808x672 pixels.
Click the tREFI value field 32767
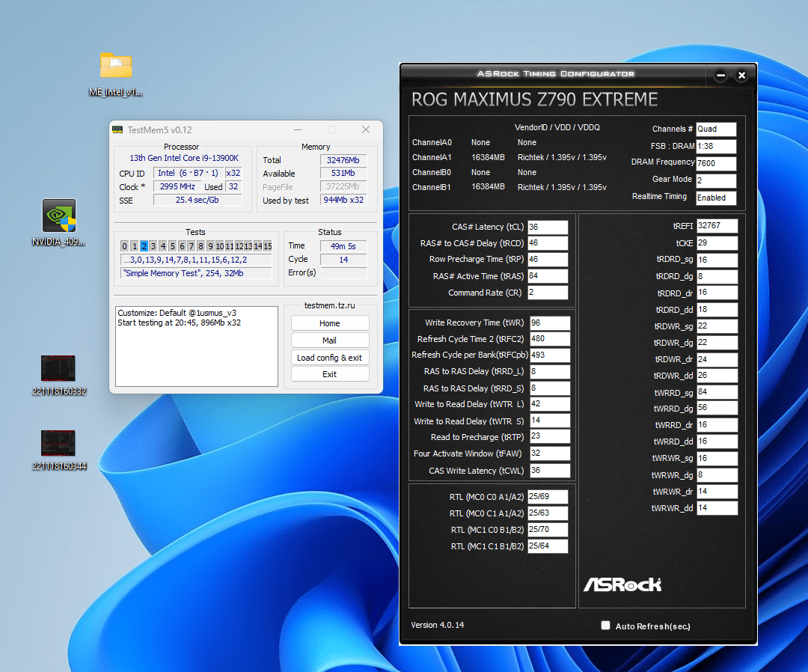(717, 226)
